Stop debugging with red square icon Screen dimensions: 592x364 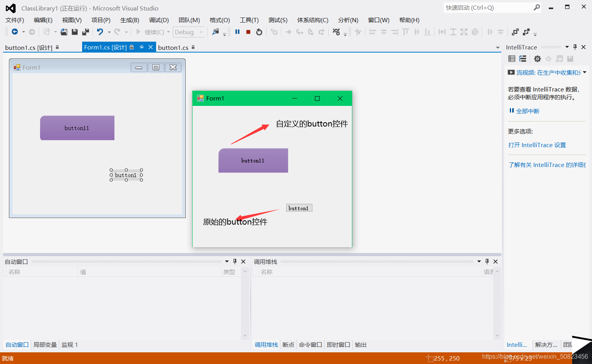click(248, 32)
